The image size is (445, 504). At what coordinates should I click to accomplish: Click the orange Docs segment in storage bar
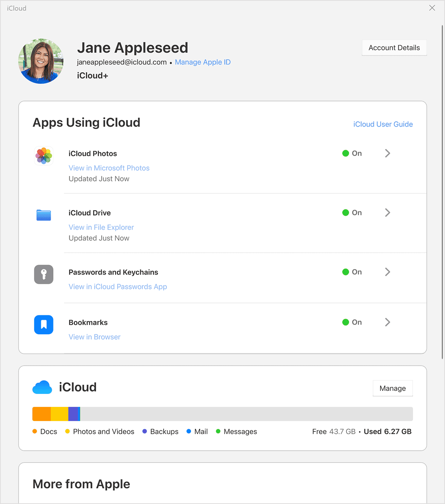pos(42,414)
